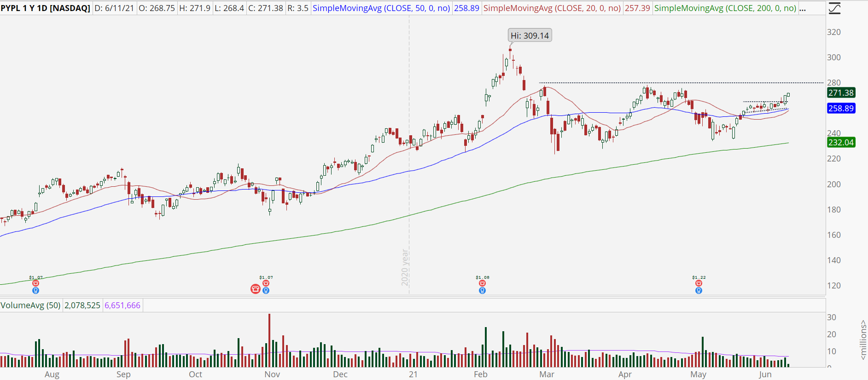Screen dimensions: 868x380
Task: Select the 200-period SimpleMovingAvg study label
Action: (725, 8)
